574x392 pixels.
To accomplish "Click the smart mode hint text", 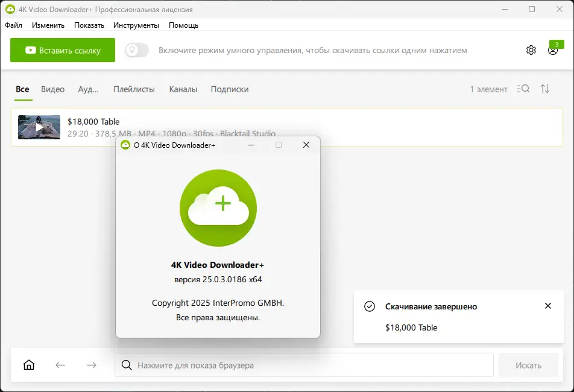I will [x=312, y=51].
